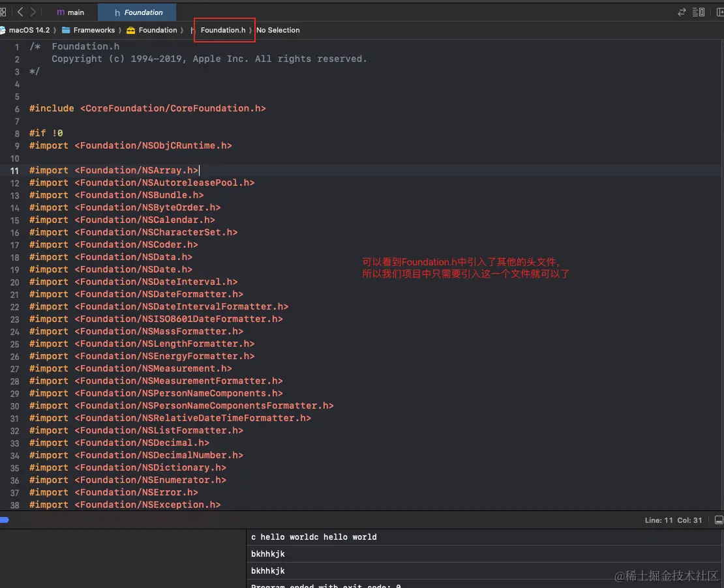Click macOS 14.2 in the jump bar
Image resolution: width=724 pixels, height=588 pixels.
tap(29, 30)
